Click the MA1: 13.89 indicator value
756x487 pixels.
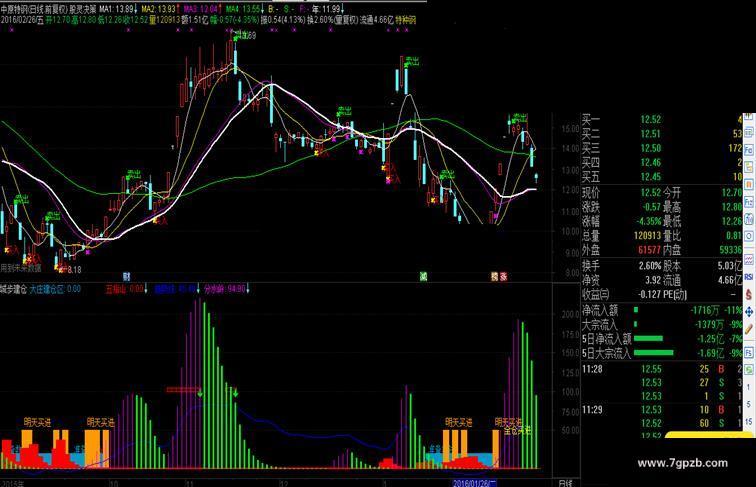(118, 9)
